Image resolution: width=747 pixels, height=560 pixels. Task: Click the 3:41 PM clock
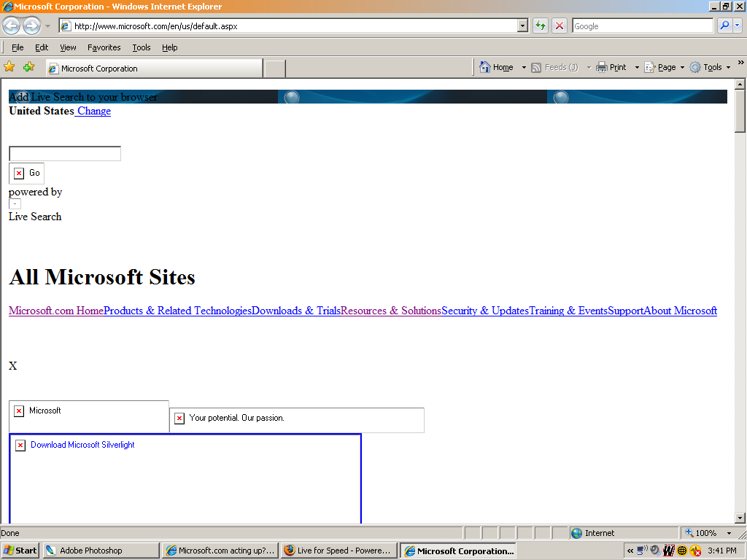pyautogui.click(x=722, y=551)
